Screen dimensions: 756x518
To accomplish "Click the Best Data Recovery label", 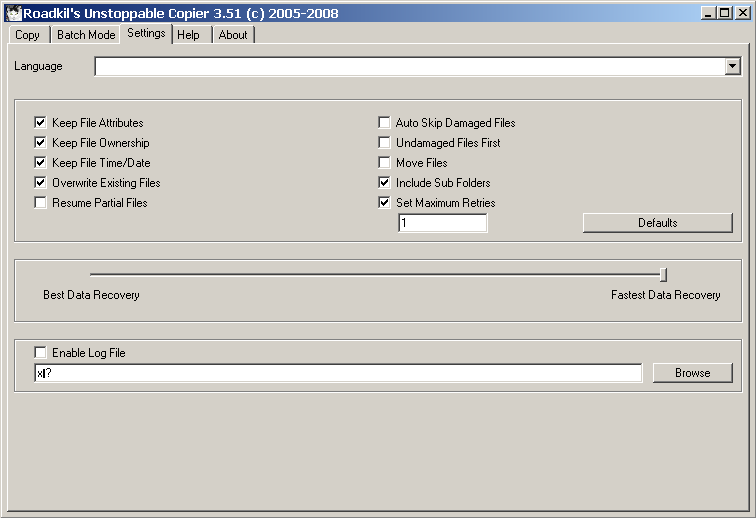I will click(91, 295).
